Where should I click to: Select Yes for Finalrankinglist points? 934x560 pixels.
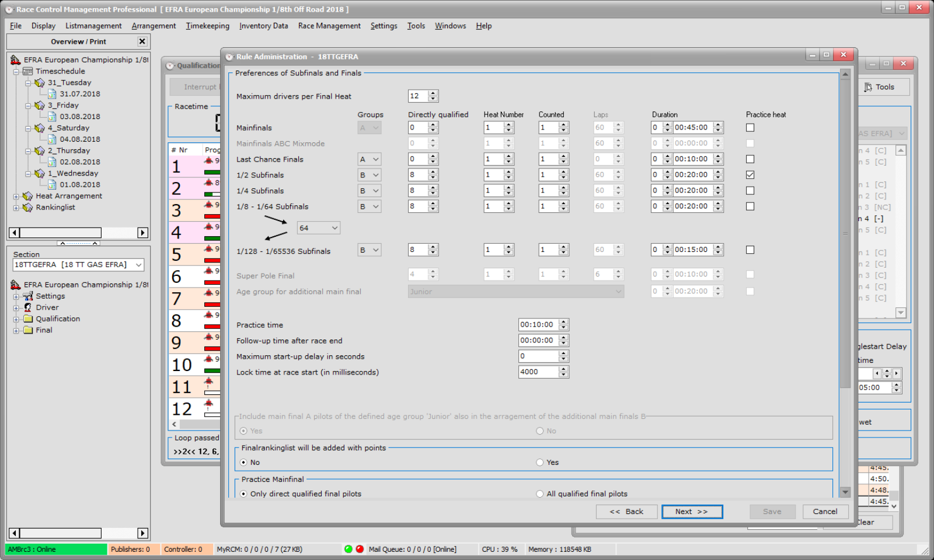click(540, 463)
